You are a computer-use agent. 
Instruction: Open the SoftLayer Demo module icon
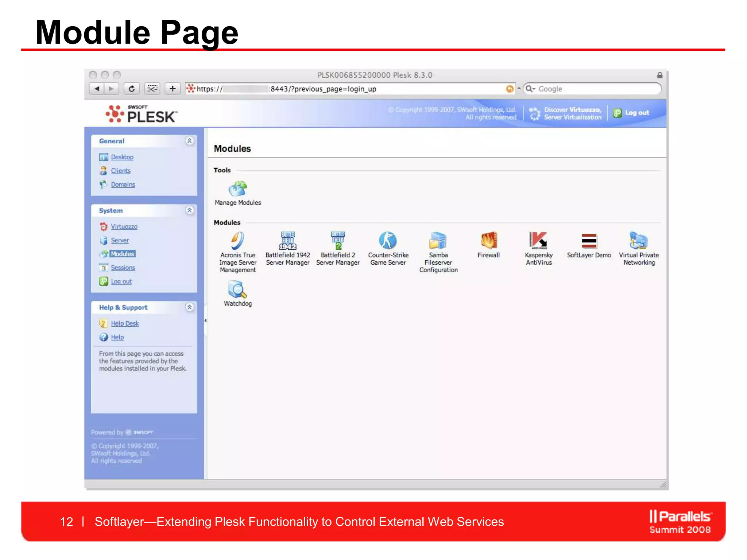[589, 241]
